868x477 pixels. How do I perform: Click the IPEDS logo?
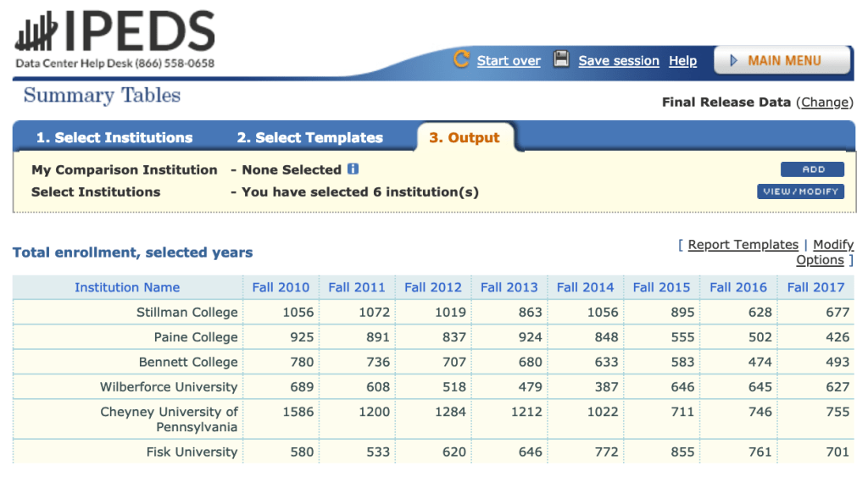[114, 34]
